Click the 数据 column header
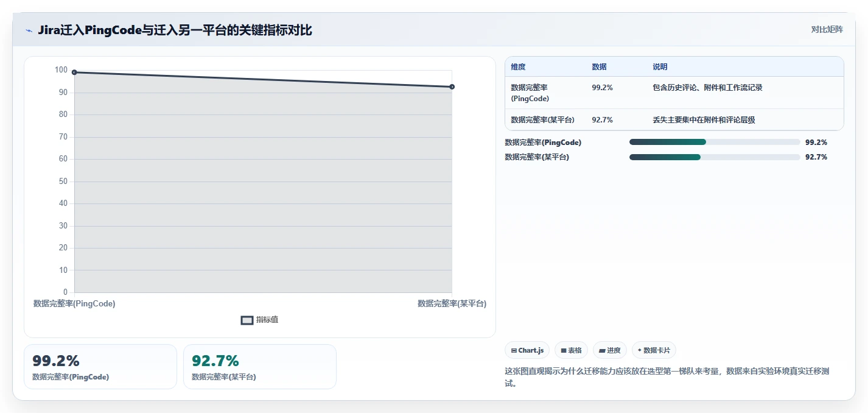The image size is (868, 413). point(599,67)
